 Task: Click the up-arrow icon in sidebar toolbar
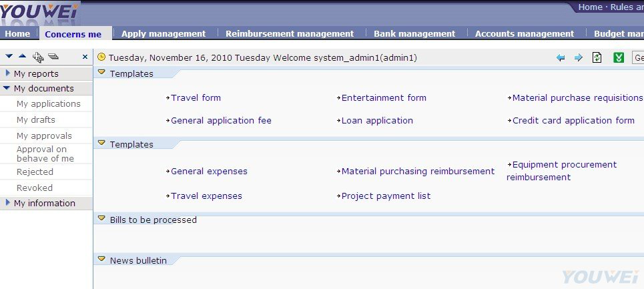point(23,56)
